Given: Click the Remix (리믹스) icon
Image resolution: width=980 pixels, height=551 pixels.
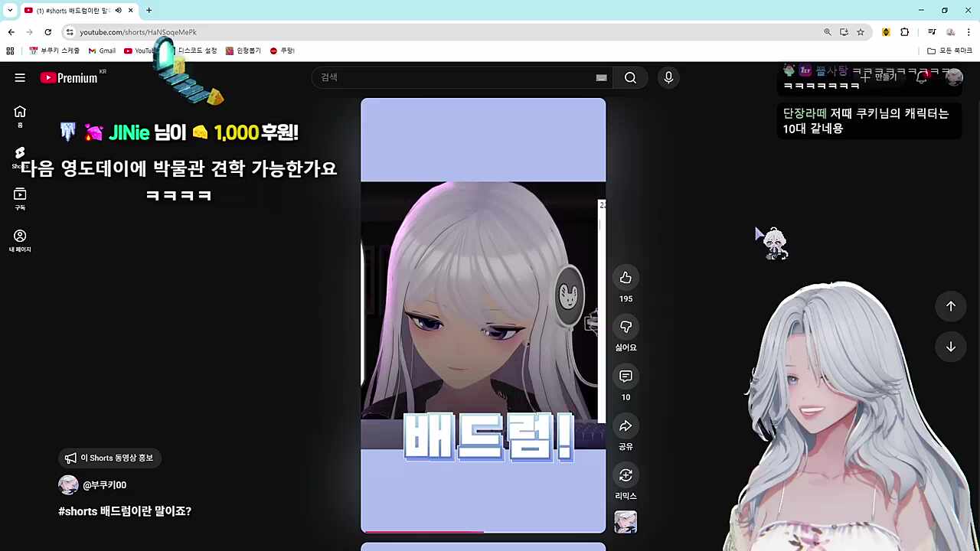Looking at the screenshot, I should click(626, 475).
